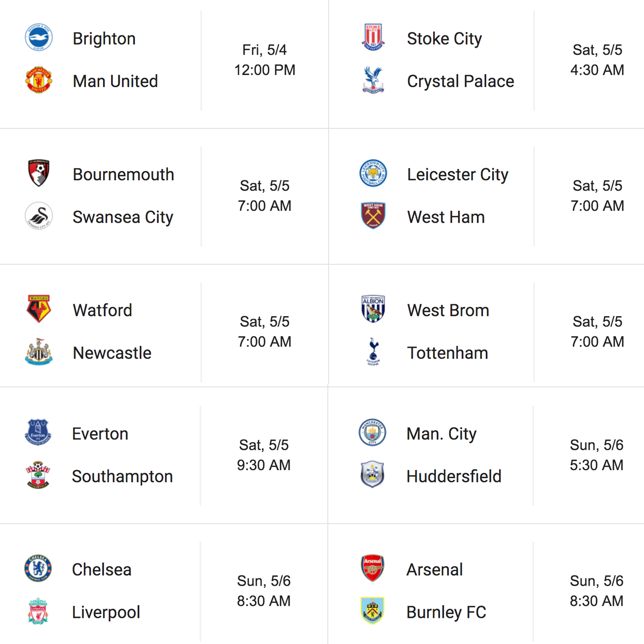Click the Watford club crest

[39, 309]
